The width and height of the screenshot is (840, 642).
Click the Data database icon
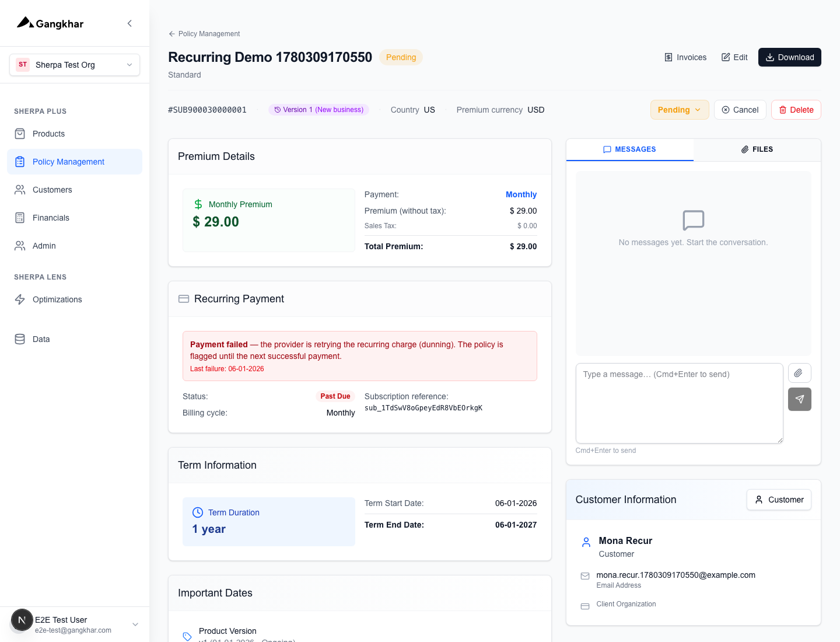click(x=20, y=339)
